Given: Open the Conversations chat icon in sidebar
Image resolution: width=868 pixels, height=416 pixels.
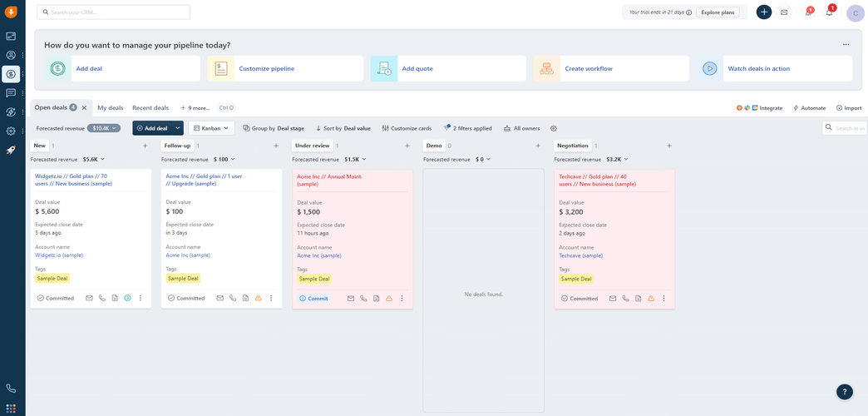Looking at the screenshot, I should click(x=11, y=93).
